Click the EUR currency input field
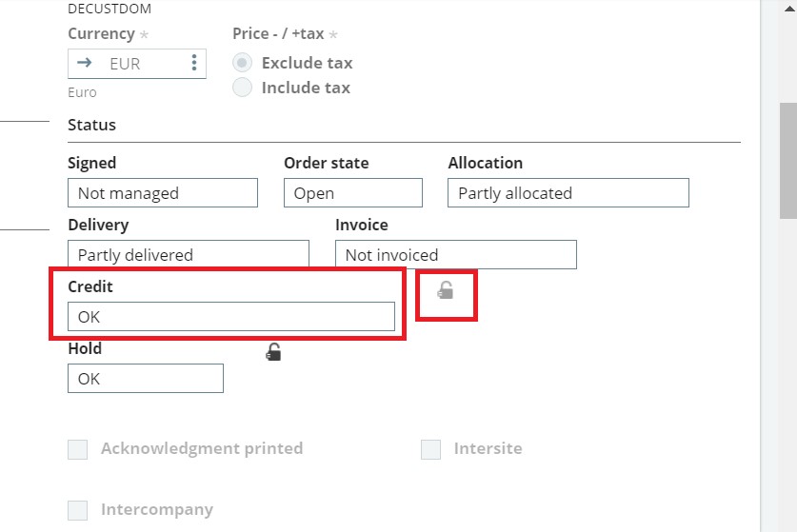The height and width of the screenshot is (532, 797). pos(137,64)
